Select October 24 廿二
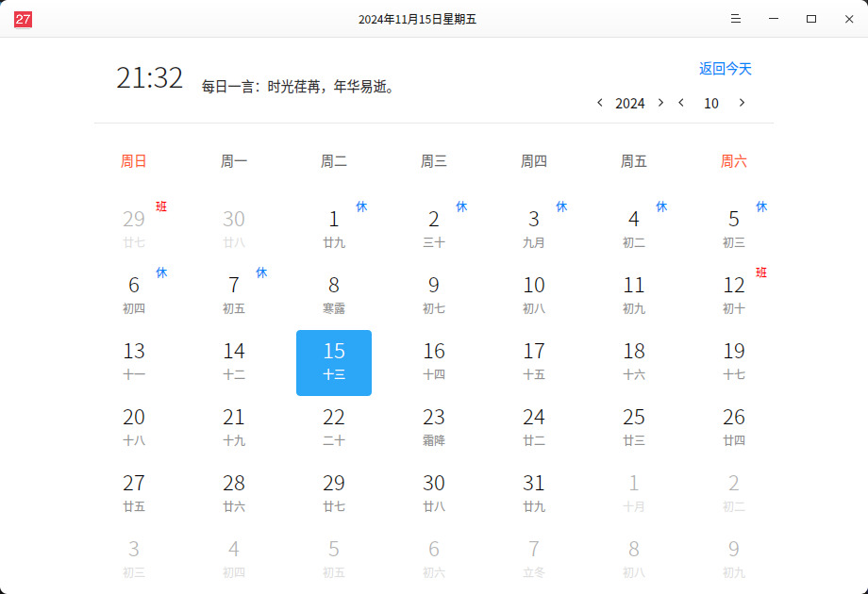The width and height of the screenshot is (868, 594). [534, 429]
